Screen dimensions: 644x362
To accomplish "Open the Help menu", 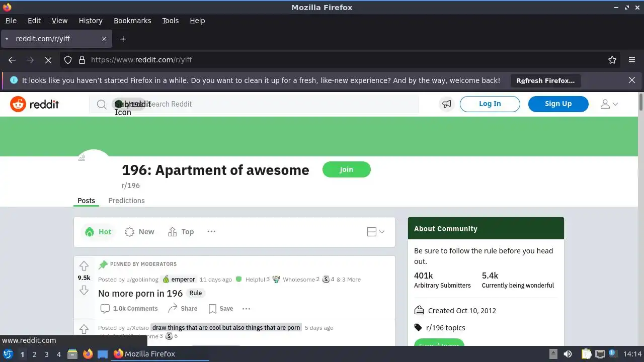I will (197, 21).
